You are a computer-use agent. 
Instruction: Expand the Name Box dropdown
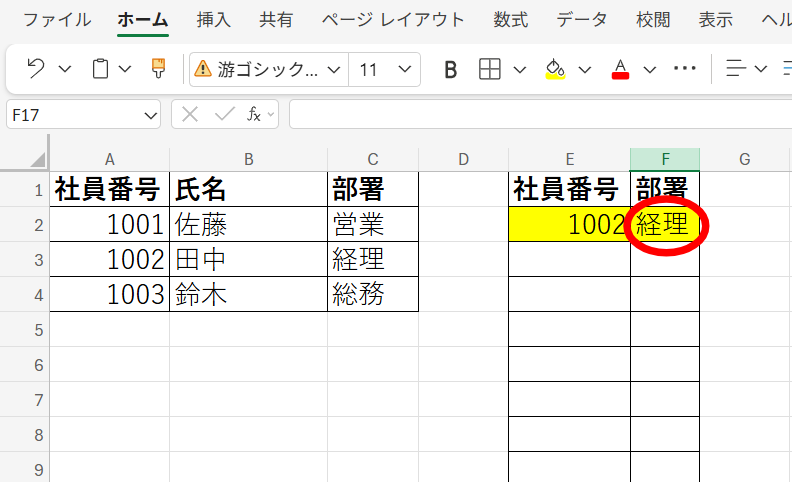click(x=150, y=115)
